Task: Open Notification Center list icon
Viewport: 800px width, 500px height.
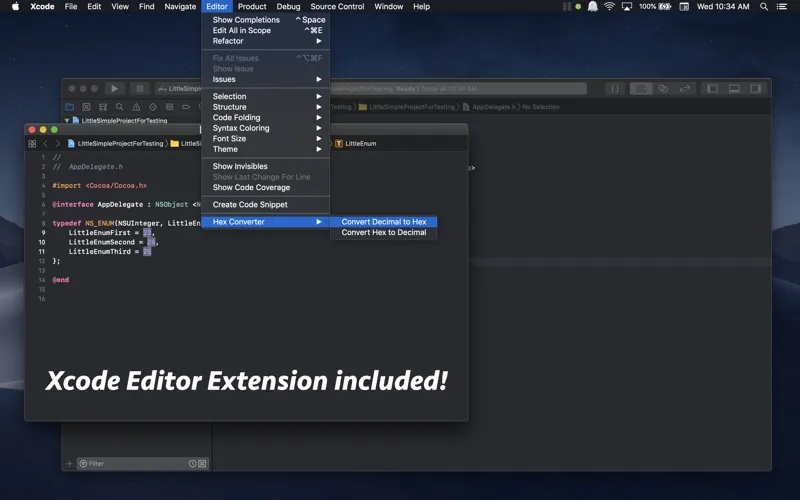Action: (x=782, y=7)
